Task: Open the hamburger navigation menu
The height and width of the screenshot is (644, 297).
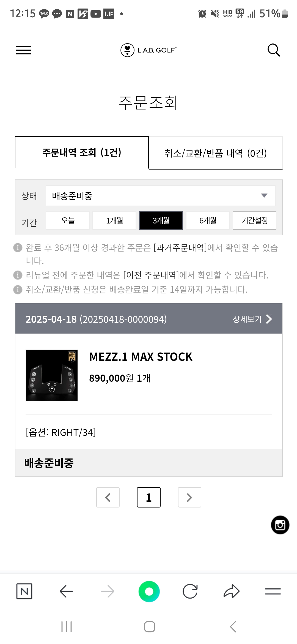Action: [x=23, y=50]
